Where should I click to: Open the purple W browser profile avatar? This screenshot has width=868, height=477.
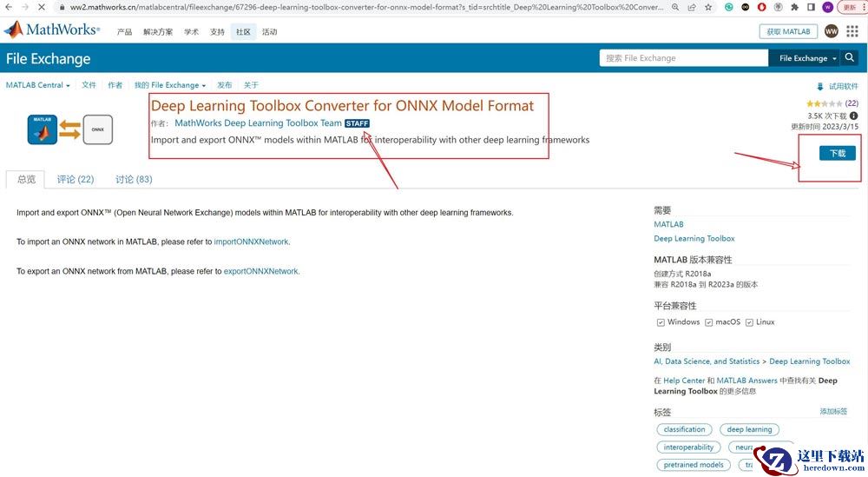point(827,7)
